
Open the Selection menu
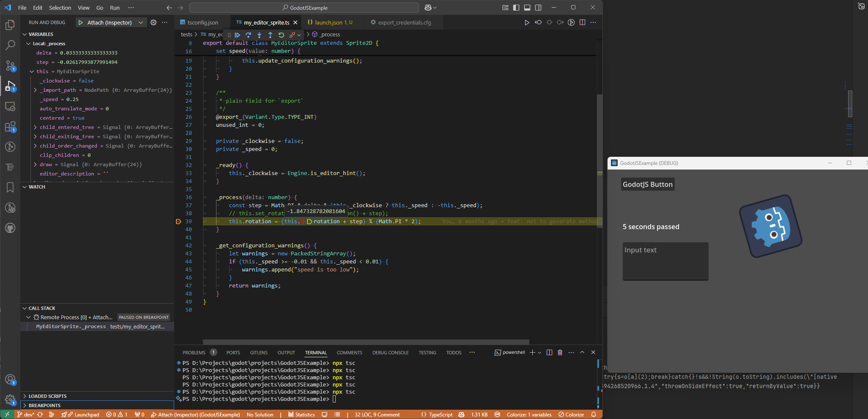pos(60,8)
